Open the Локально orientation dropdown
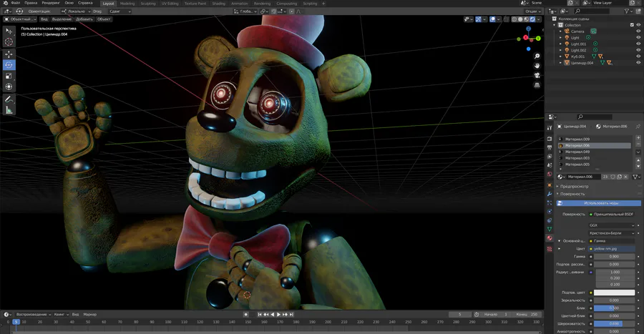The image size is (644, 334). pyautogui.click(x=76, y=11)
